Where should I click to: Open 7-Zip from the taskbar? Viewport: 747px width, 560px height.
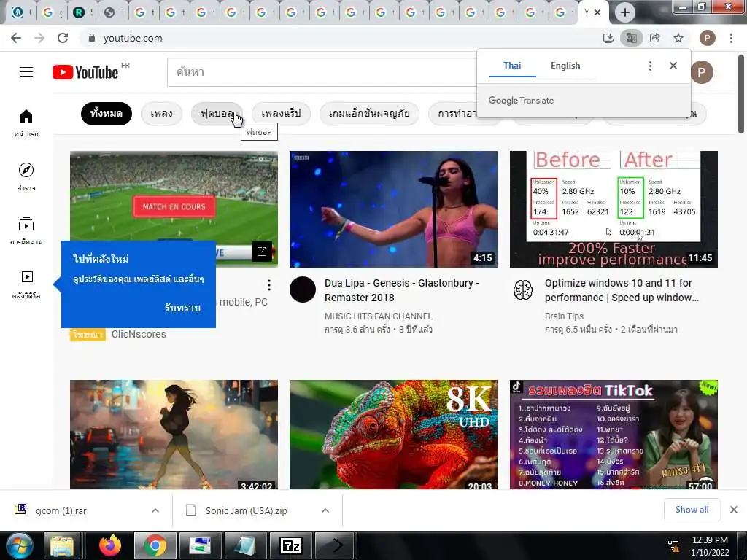(291, 545)
